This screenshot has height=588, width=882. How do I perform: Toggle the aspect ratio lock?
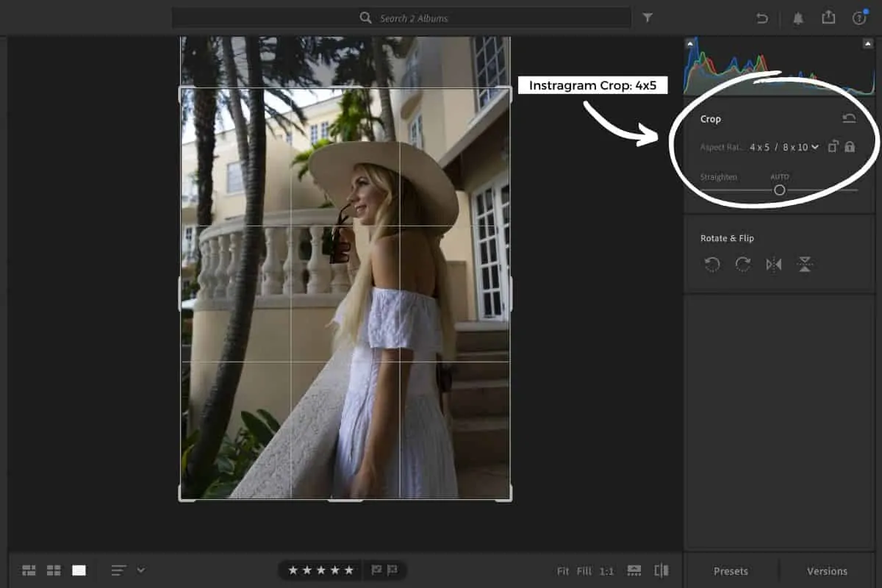pos(850,147)
